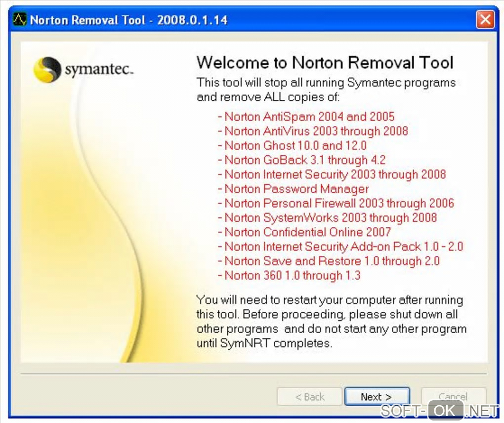
Task: Select 'Norton Save and Restore 1.0 through 2.0' line
Action: click(x=329, y=261)
